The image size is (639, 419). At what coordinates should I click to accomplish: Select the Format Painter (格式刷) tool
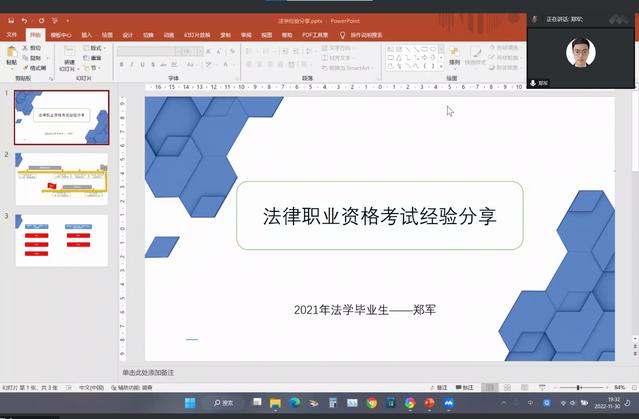pos(33,67)
